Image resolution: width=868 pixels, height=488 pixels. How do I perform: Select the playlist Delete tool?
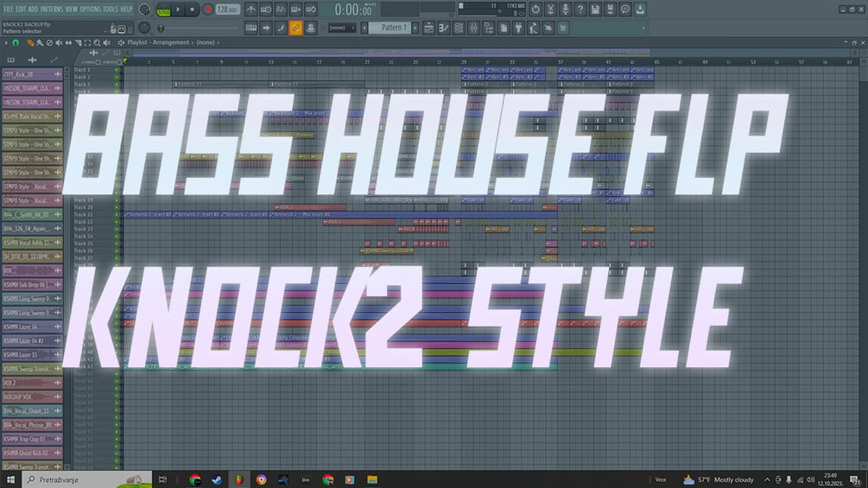[x=49, y=42]
